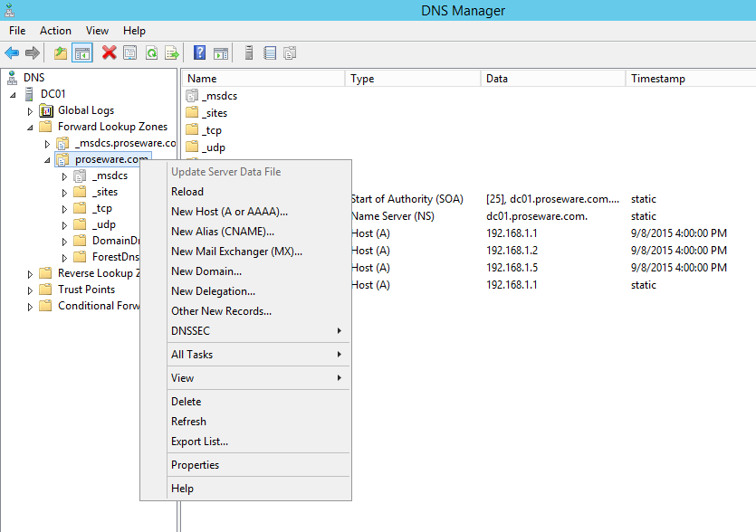
Task: Click the Back arrow in the toolbar
Action: 12,53
